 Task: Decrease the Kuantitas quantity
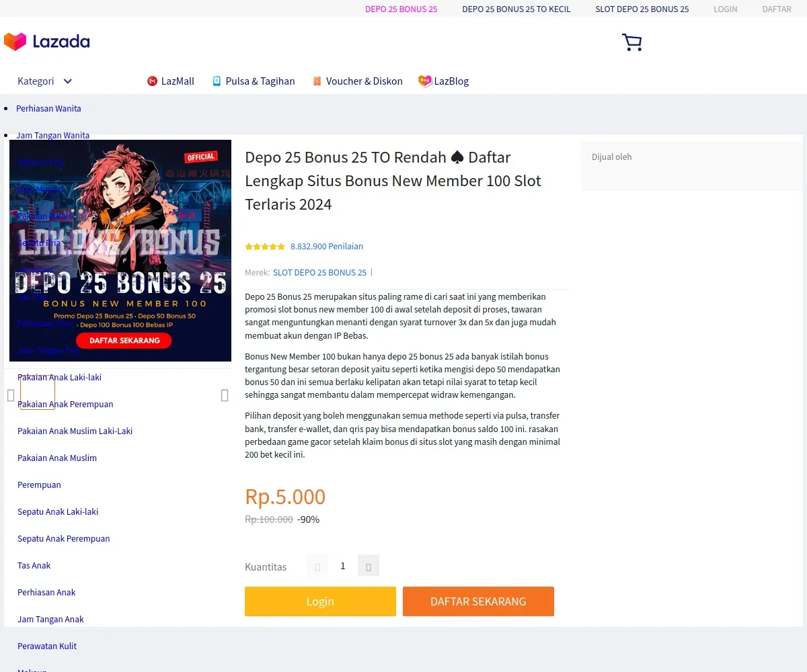(317, 566)
